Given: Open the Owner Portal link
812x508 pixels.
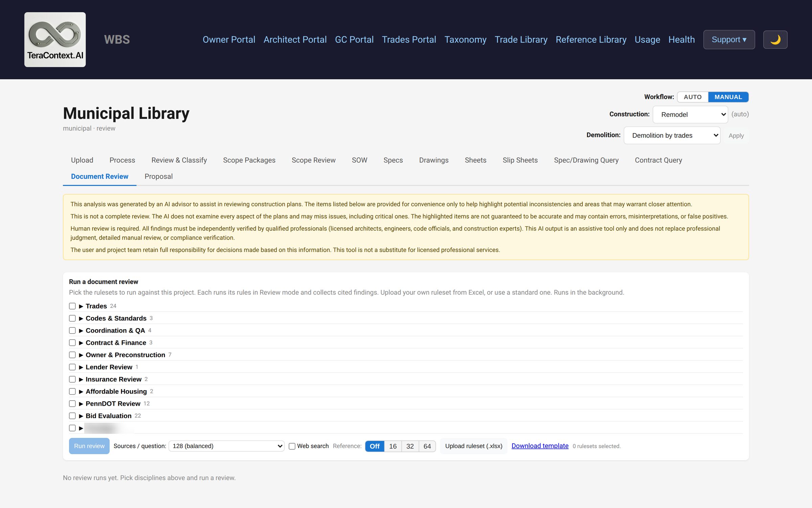Looking at the screenshot, I should point(229,40).
